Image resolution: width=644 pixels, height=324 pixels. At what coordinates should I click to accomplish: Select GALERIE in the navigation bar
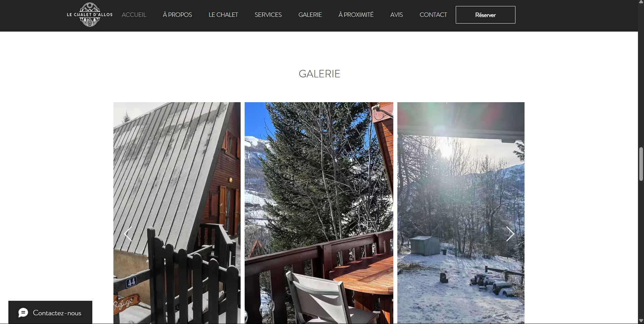coord(310,15)
